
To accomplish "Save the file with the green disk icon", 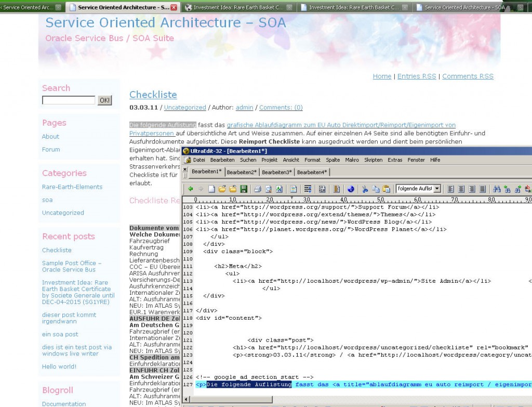I will tap(244, 189).
